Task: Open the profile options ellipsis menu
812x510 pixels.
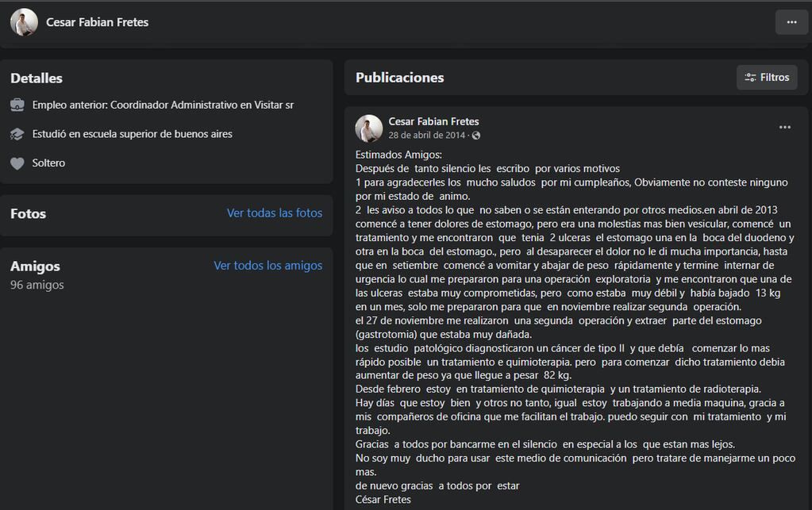Action: 791,21
